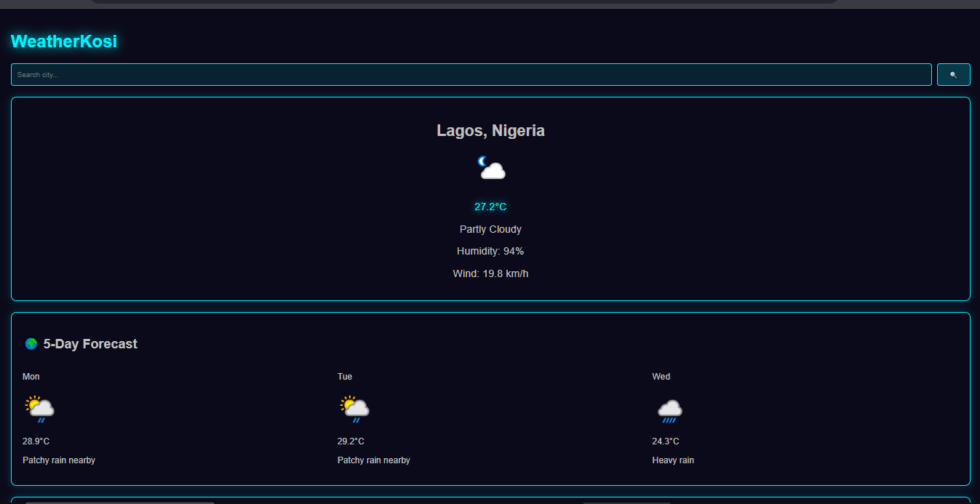Click the glowing search button on the right
Screen dimensions: 980x504
953,74
